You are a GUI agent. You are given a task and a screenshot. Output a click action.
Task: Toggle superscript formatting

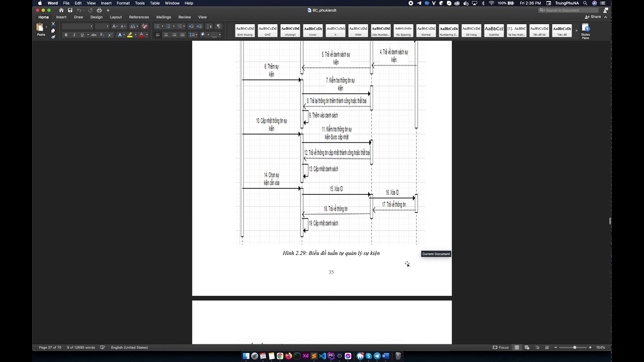coord(110,35)
